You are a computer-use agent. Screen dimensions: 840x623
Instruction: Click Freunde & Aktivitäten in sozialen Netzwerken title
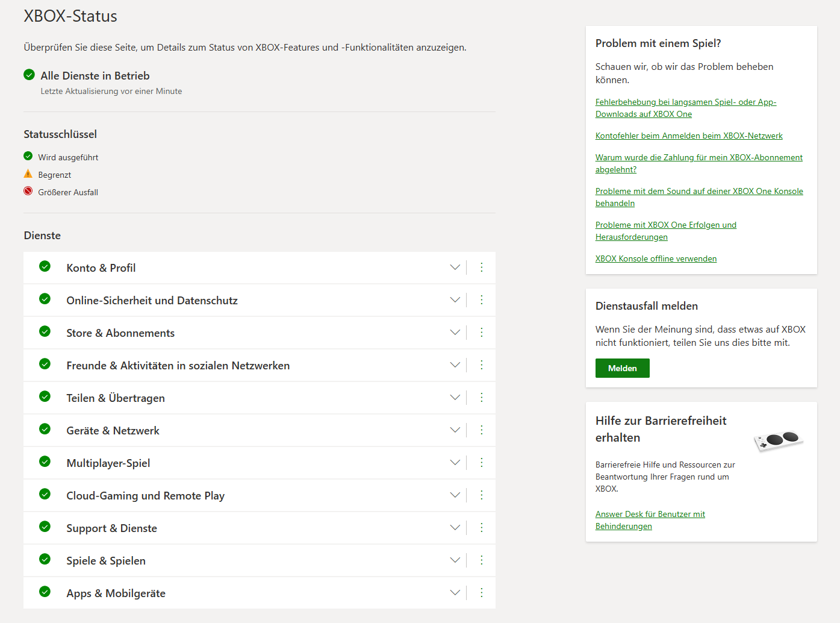tap(178, 366)
